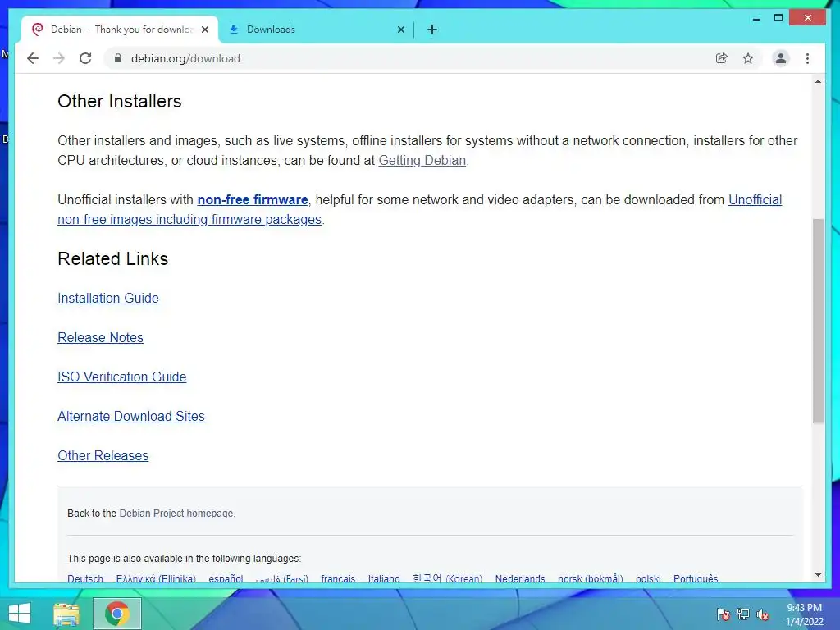Viewport: 840px width, 630px height.
Task: Go to the Debian Project homepage link
Action: click(176, 514)
